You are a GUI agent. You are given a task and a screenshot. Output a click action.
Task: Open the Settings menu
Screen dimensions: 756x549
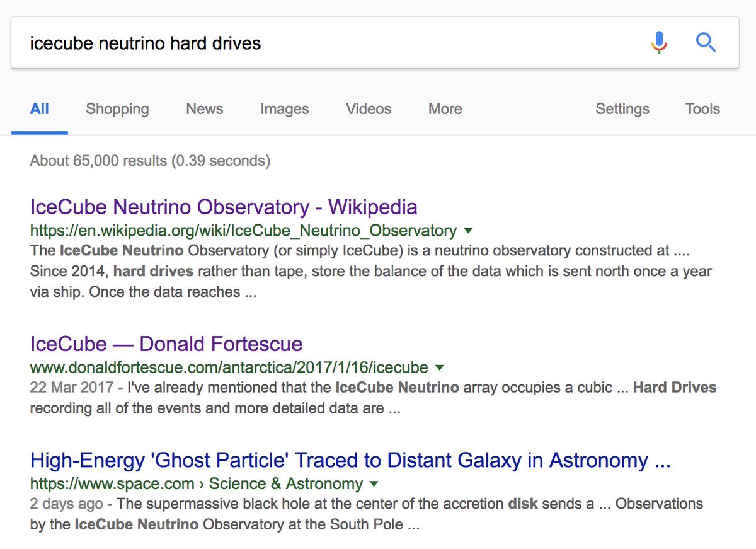coord(622,109)
